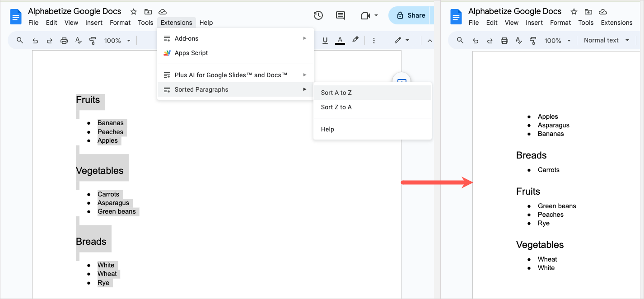Open Format menu in right window

pos(561,23)
